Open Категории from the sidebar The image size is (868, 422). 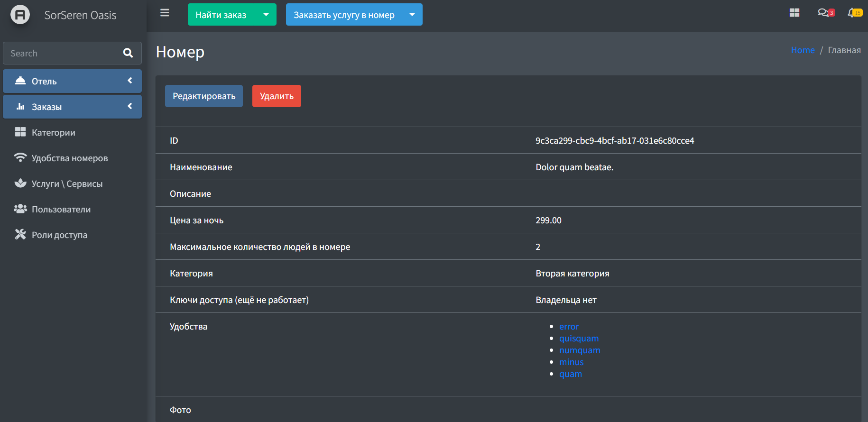pyautogui.click(x=53, y=133)
